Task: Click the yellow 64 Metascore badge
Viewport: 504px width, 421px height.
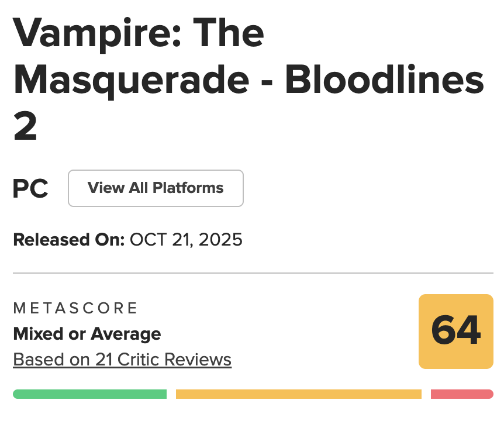Action: coord(455,331)
